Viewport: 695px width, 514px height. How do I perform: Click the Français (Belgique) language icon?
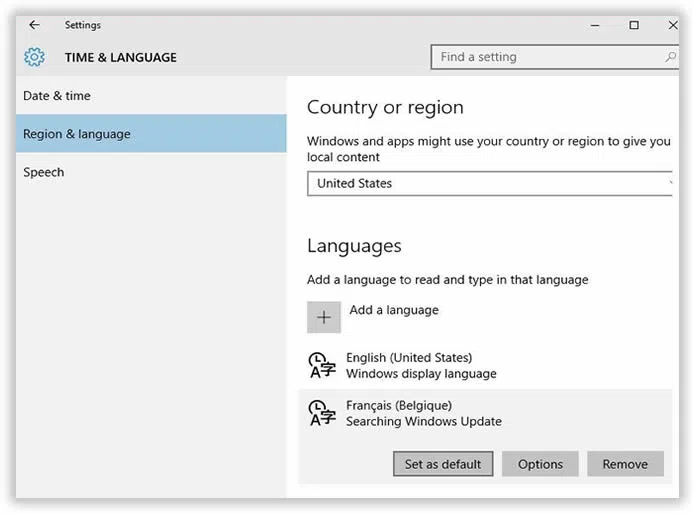tap(321, 413)
